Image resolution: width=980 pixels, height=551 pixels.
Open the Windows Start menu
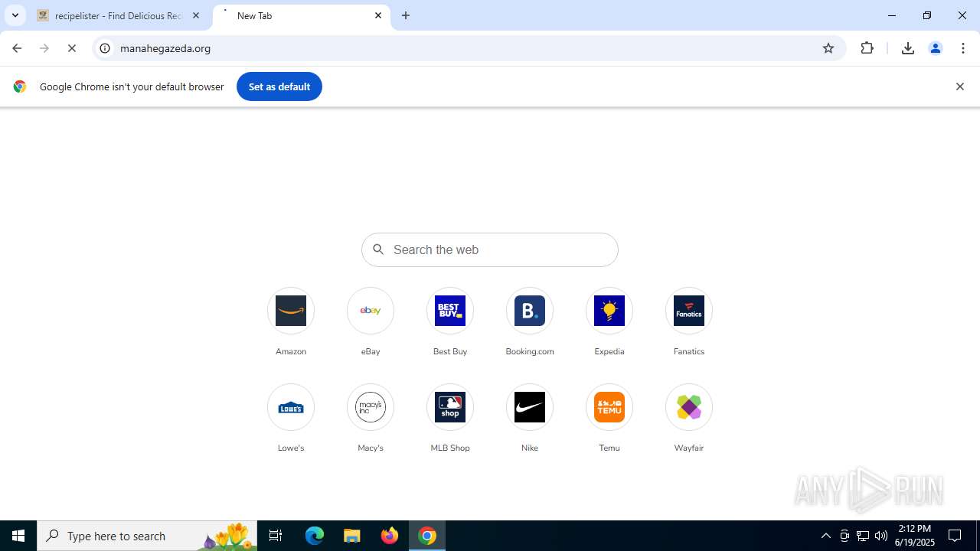click(18, 536)
